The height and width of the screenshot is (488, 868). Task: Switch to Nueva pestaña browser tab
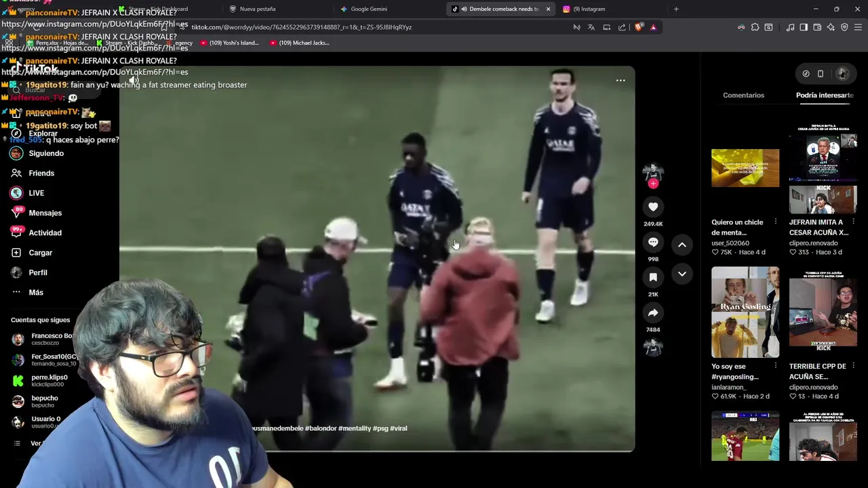point(279,9)
